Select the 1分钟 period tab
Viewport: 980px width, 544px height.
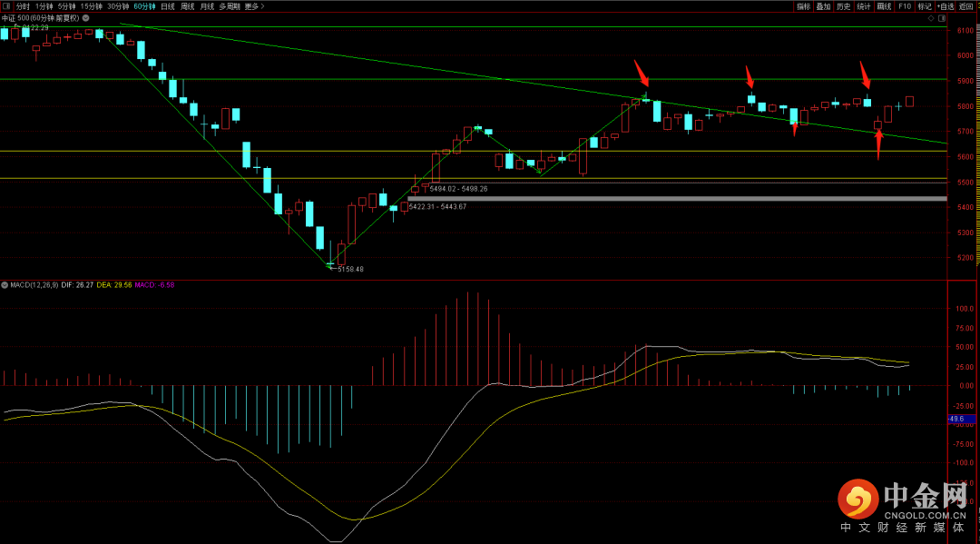(x=44, y=6)
